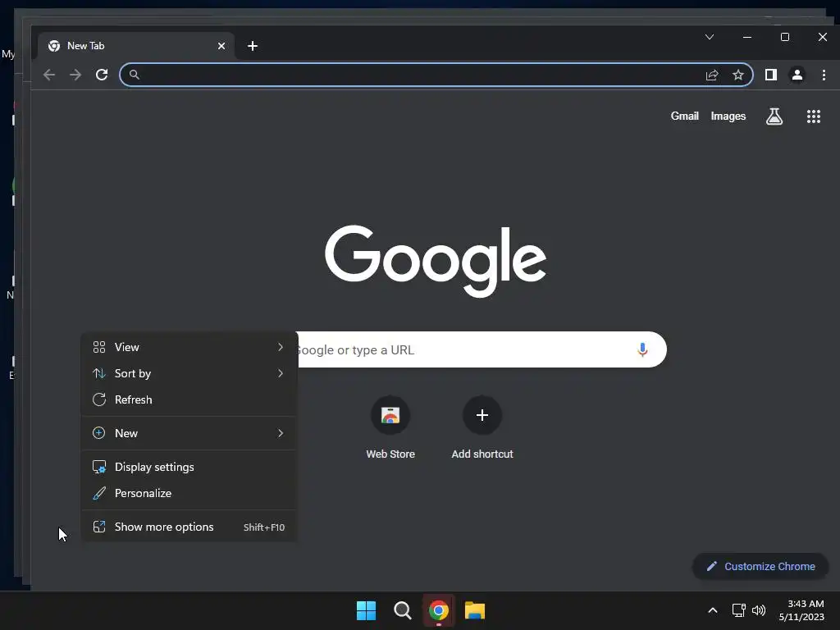This screenshot has height=630, width=840.
Task: Open the Chrome side panel icon
Action: click(771, 75)
